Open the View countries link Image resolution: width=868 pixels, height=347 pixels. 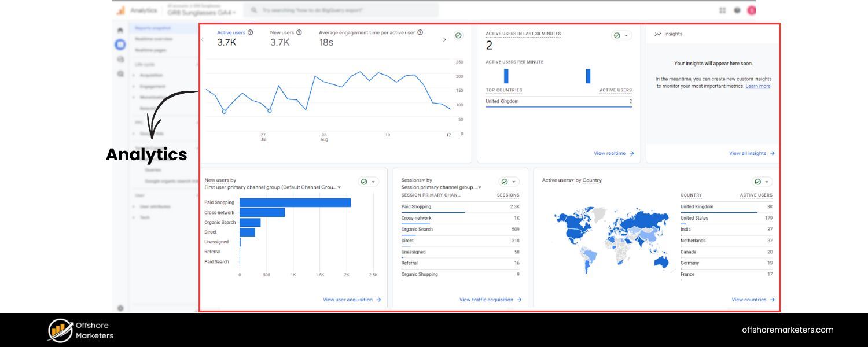pos(748,300)
